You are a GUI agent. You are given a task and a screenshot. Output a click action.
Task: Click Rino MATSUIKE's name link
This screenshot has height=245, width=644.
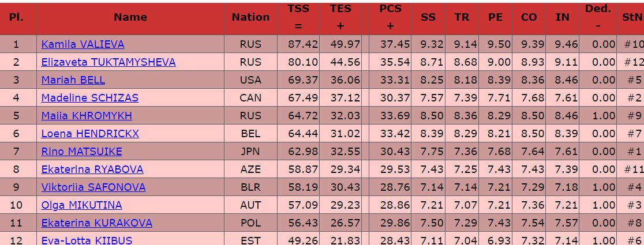(x=81, y=152)
